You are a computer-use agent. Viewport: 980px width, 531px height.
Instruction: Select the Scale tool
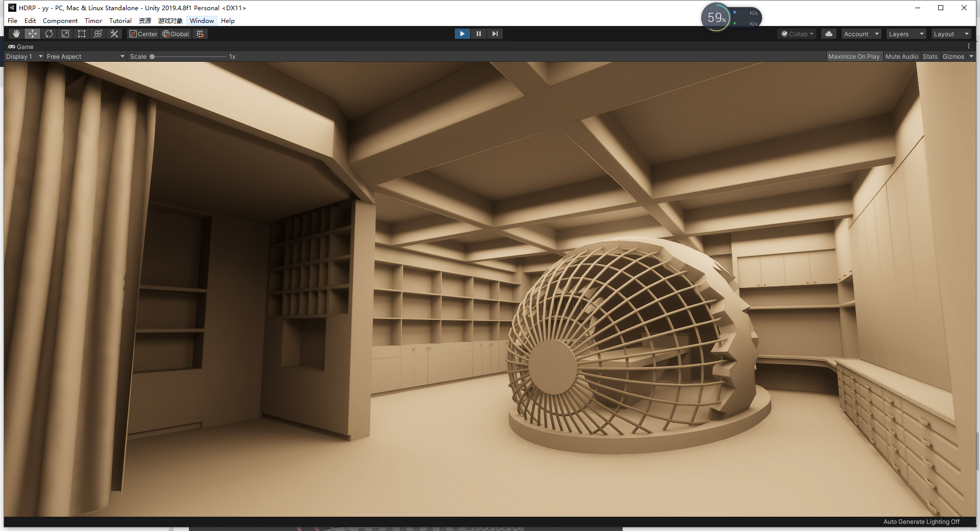(65, 34)
